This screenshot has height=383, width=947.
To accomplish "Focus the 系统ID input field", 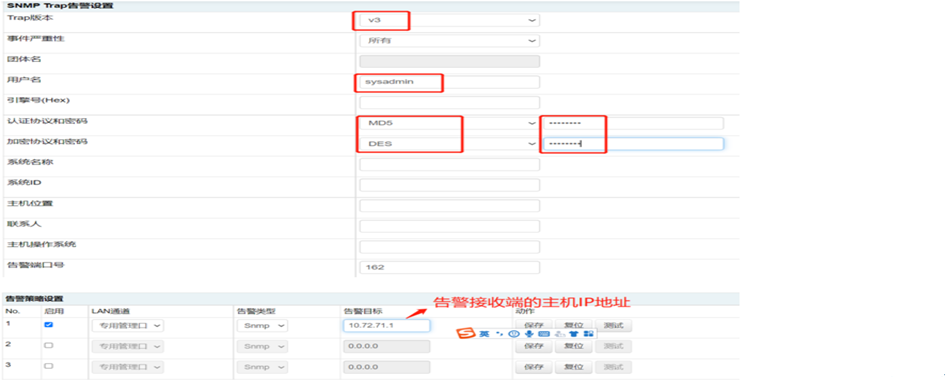I will pyautogui.click(x=449, y=185).
